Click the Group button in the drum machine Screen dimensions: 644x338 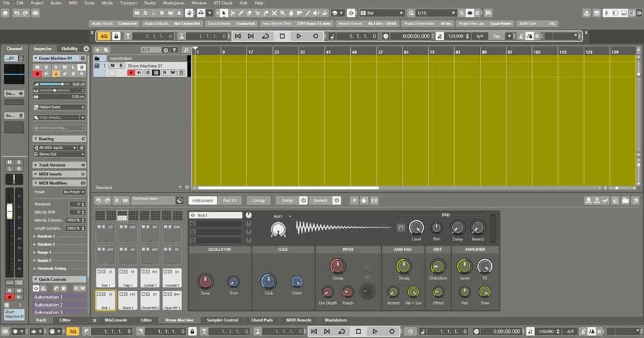coord(258,200)
